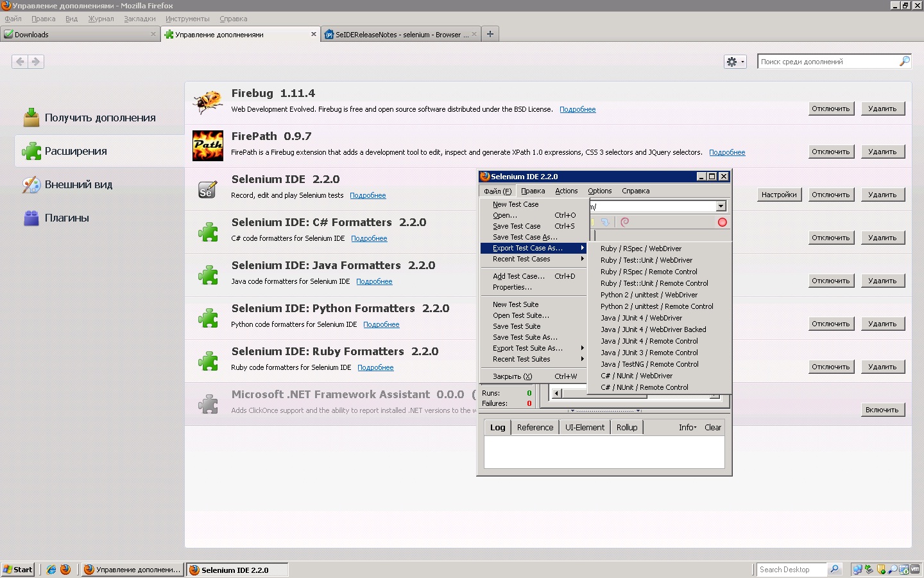Click the security shield tray icon
This screenshot has width=924, height=578.
[881, 570]
